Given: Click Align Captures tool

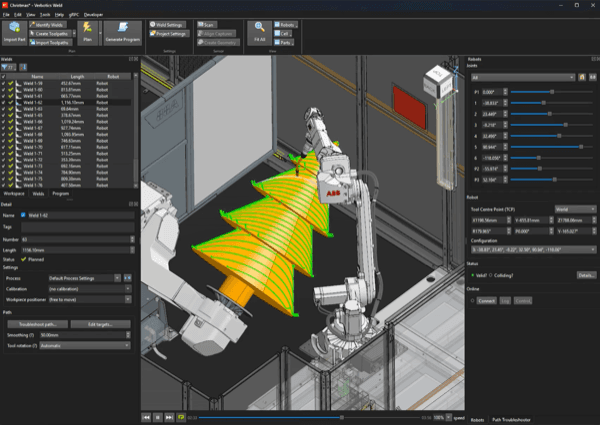Looking at the screenshot, I should 216,34.
